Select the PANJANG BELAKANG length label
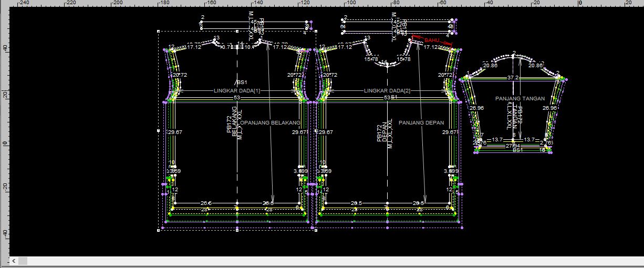This screenshot has height=268, width=644. (271, 122)
